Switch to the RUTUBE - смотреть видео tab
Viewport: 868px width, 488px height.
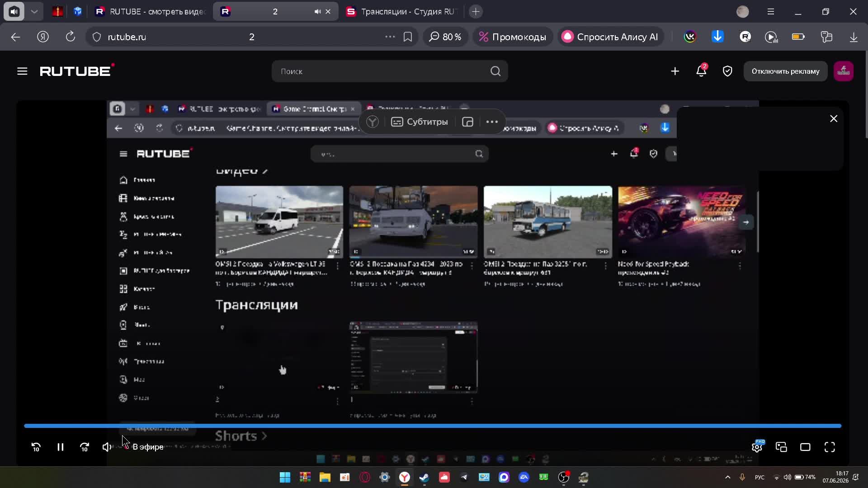tap(151, 12)
